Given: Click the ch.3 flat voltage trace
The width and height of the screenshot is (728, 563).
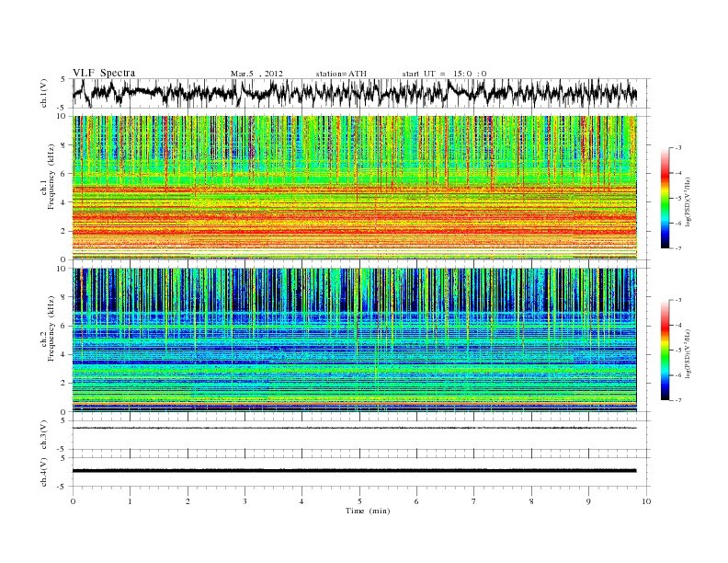Looking at the screenshot, I should point(354,428).
